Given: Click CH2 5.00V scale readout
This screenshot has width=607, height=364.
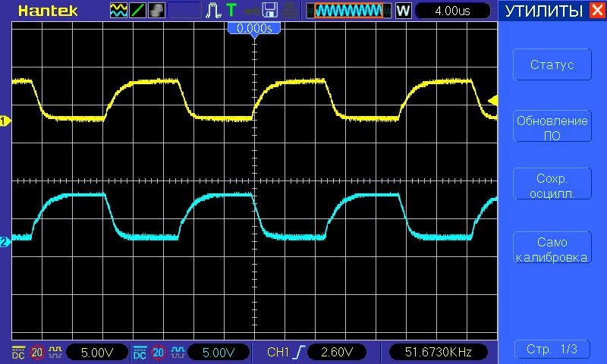Looking at the screenshot, I should 219,352.
